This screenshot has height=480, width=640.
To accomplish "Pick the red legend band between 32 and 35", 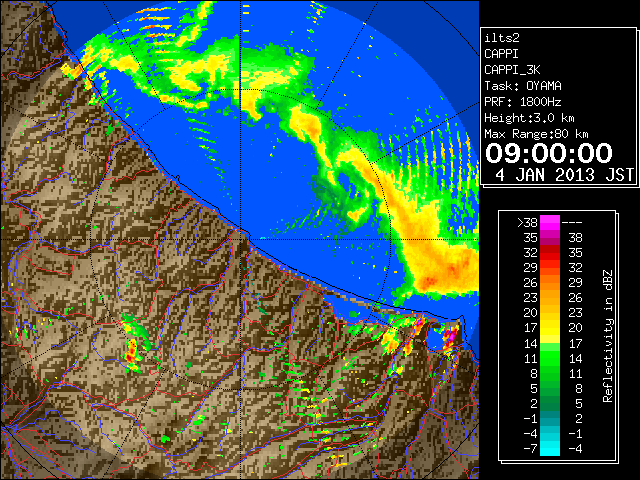I will click(x=550, y=253).
